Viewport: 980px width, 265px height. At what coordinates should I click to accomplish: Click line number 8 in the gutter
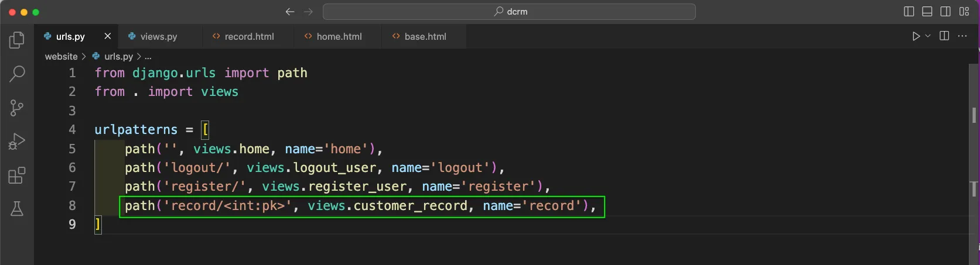tap(72, 206)
